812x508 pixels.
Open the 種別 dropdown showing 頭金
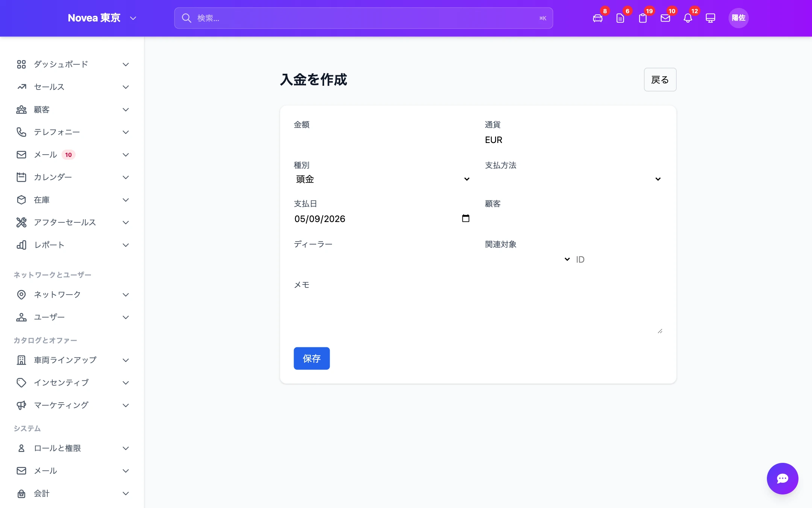383,179
